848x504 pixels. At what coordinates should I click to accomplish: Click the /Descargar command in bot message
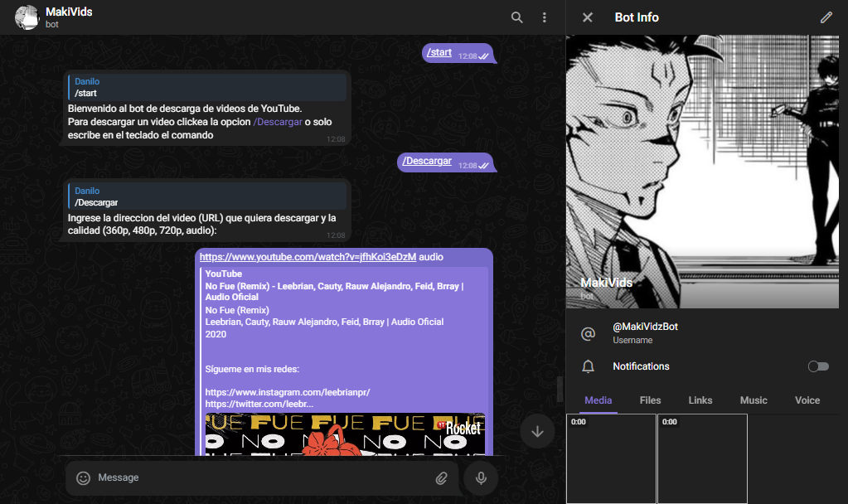click(x=278, y=122)
